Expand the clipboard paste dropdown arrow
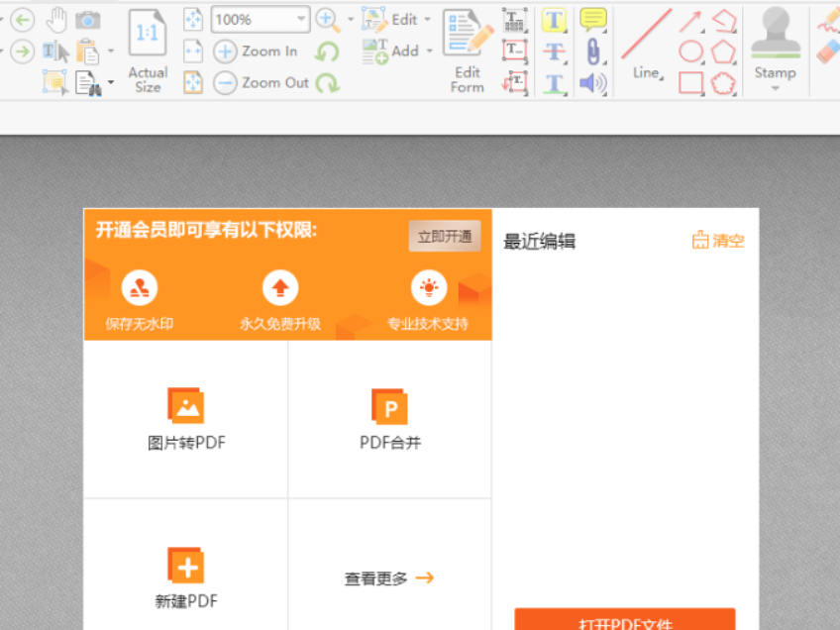Viewport: 840px width, 630px height. (x=111, y=52)
